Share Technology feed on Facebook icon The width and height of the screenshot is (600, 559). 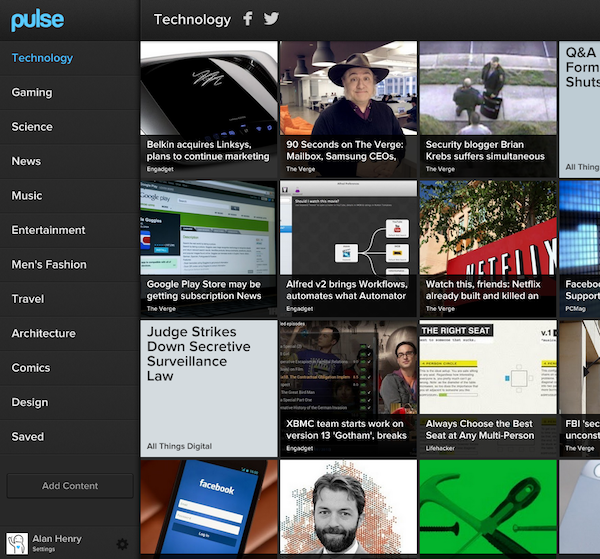(x=248, y=18)
